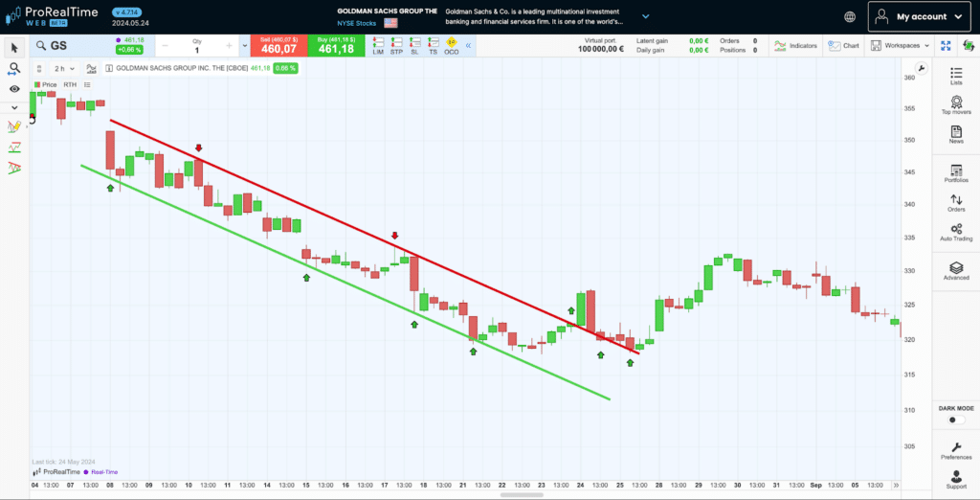
Task: Open the My account dropdown
Action: pyautogui.click(x=920, y=17)
